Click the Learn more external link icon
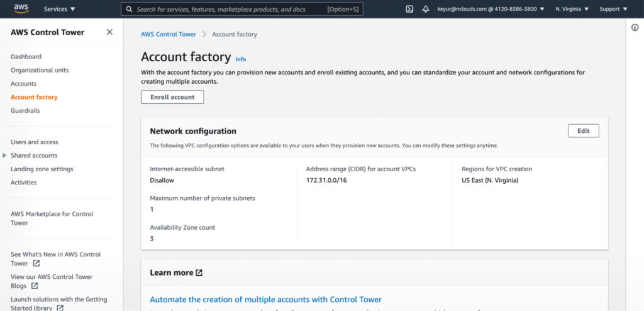The height and width of the screenshot is (311, 644). (199, 273)
